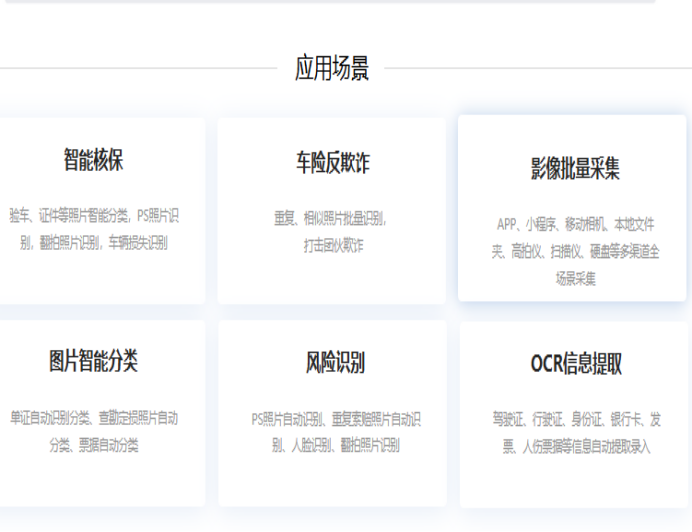Click the 车辆损失识别 description line
Viewport: 692px width, 532px height.
[94, 243]
